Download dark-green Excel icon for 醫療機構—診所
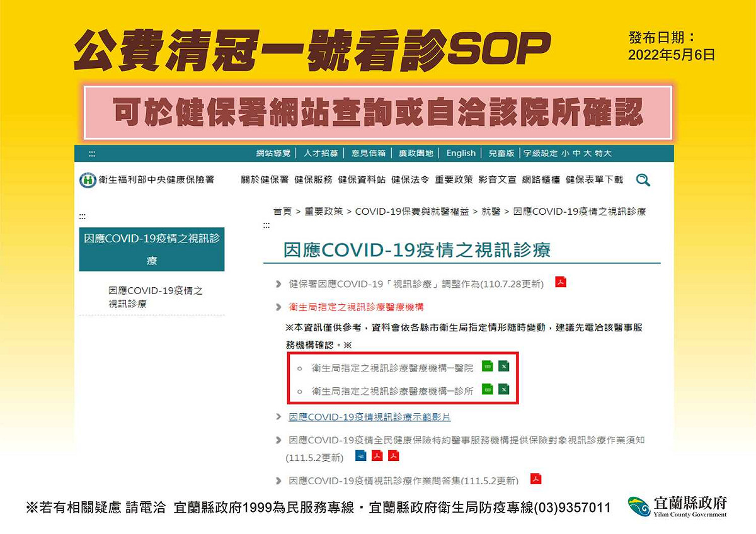 503,389
